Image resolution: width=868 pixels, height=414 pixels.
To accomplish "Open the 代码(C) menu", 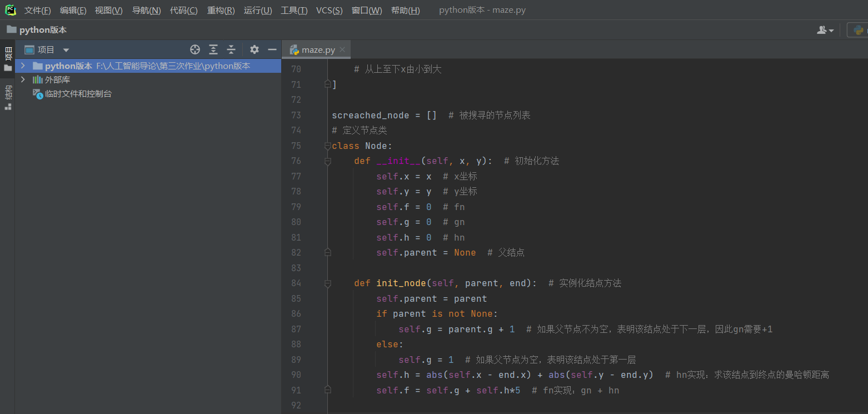I will 183,11.
